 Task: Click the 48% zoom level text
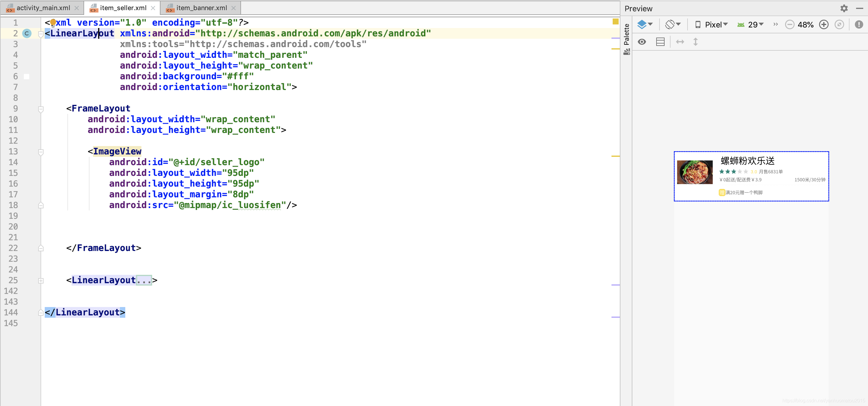coord(806,24)
